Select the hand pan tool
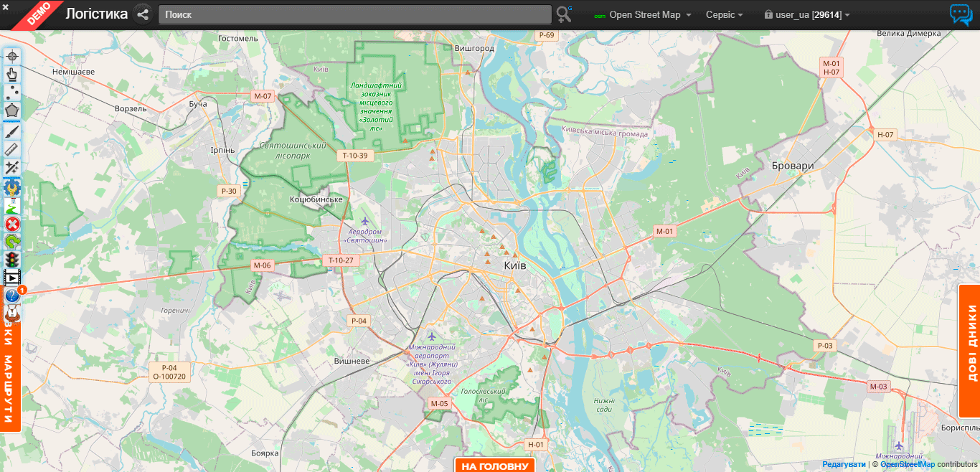The height and width of the screenshot is (472, 980). (x=12, y=73)
